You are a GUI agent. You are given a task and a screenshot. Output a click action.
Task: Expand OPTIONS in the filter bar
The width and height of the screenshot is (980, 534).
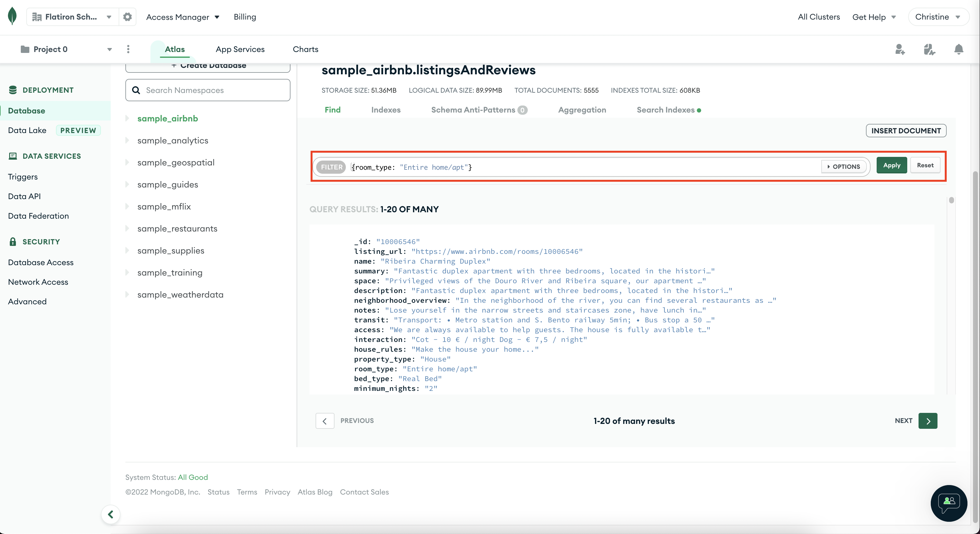click(x=844, y=166)
